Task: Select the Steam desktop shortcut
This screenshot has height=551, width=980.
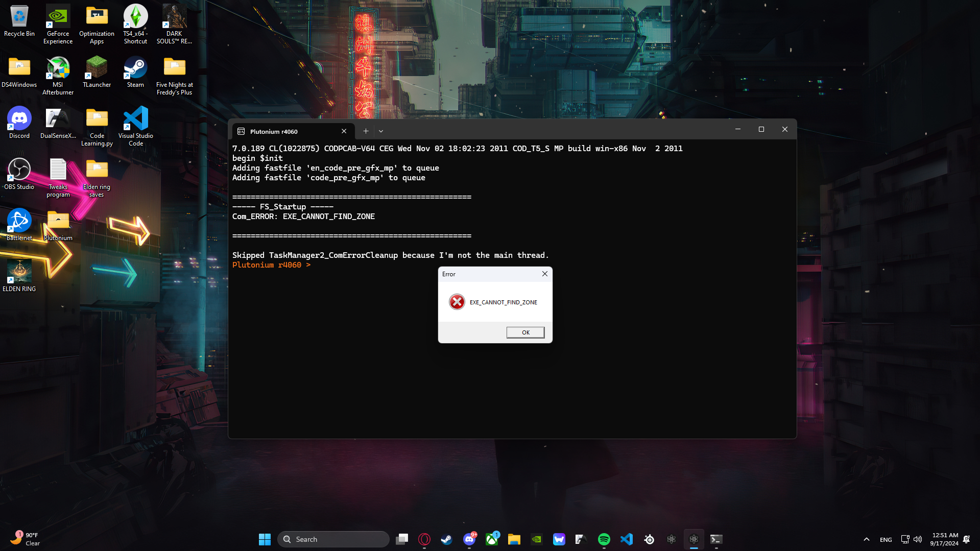Action: 136,73
